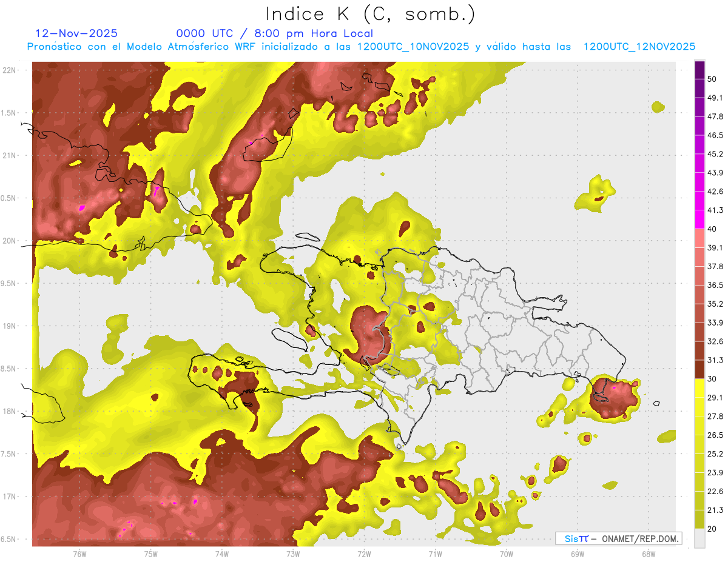Click the "43.9" color bar label
This screenshot has height=562, width=728.
(715, 173)
